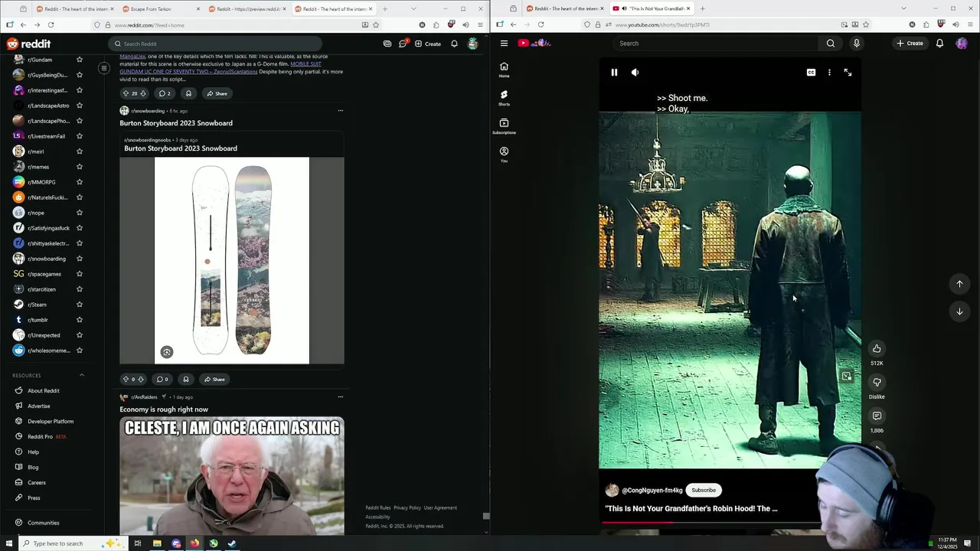Like the Robin Hood short
The image size is (980, 551).
click(x=877, y=348)
